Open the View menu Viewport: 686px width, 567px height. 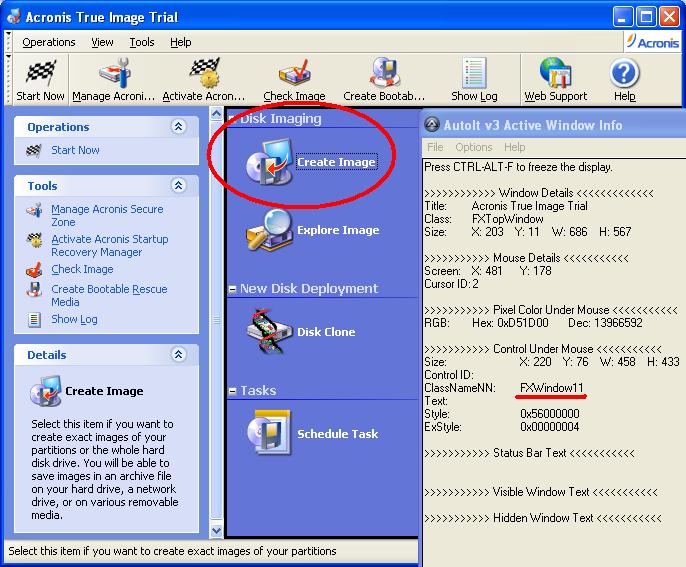[102, 42]
